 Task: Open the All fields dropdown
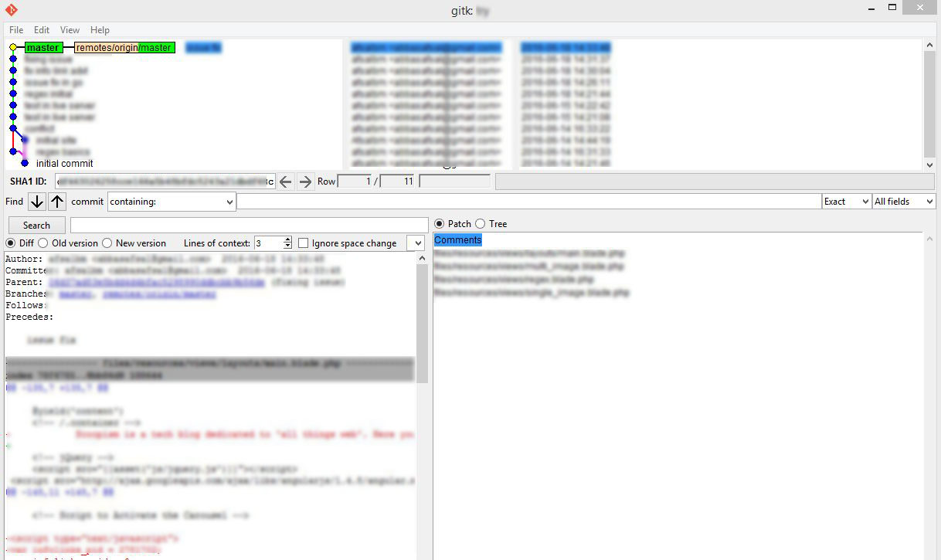coord(903,202)
